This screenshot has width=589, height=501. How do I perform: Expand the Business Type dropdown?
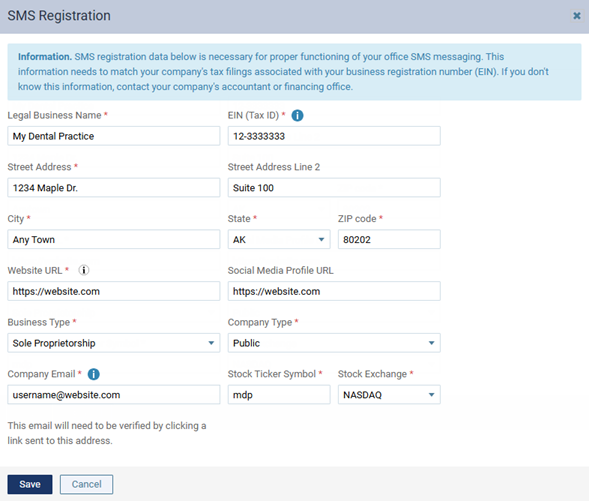pyautogui.click(x=113, y=343)
